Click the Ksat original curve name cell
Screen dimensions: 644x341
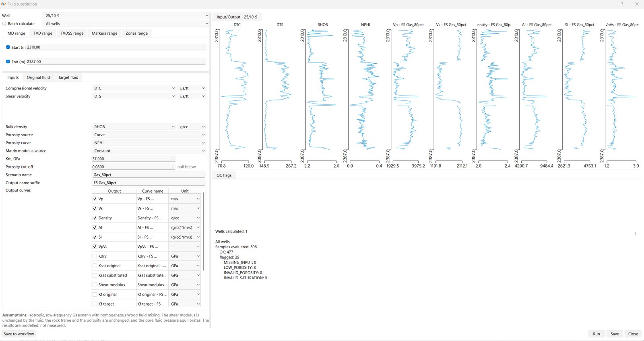[x=152, y=266]
